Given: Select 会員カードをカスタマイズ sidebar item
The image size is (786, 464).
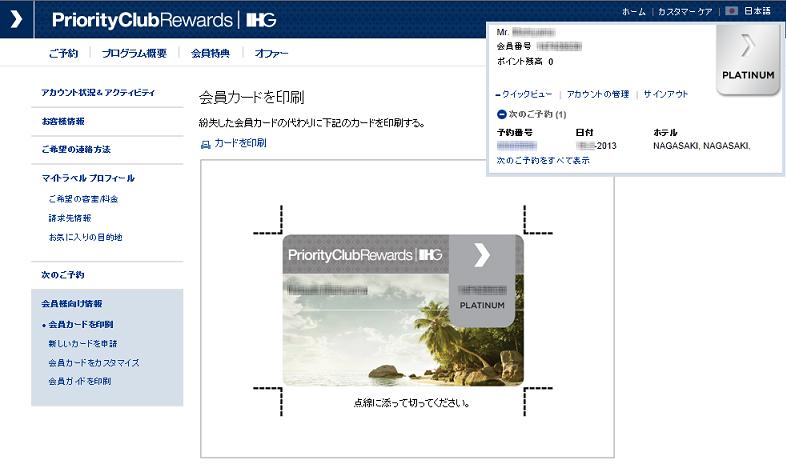Looking at the screenshot, I should pyautogui.click(x=94, y=363).
